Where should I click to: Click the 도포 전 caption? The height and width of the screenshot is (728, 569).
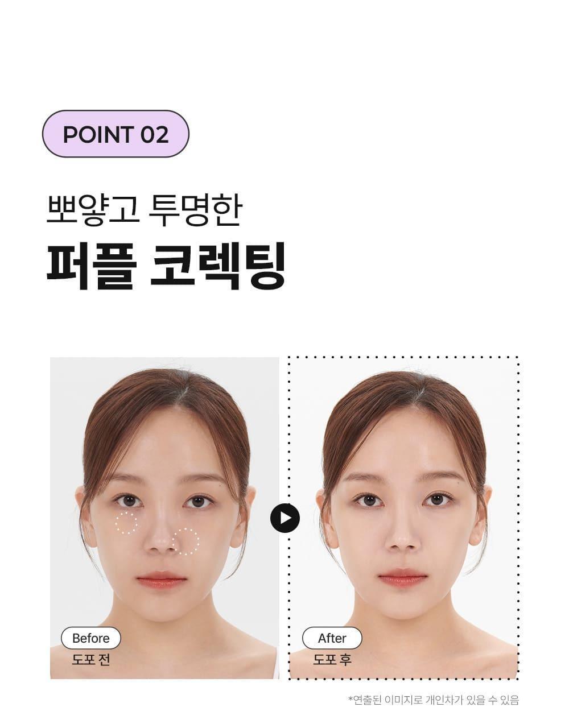[x=90, y=660]
